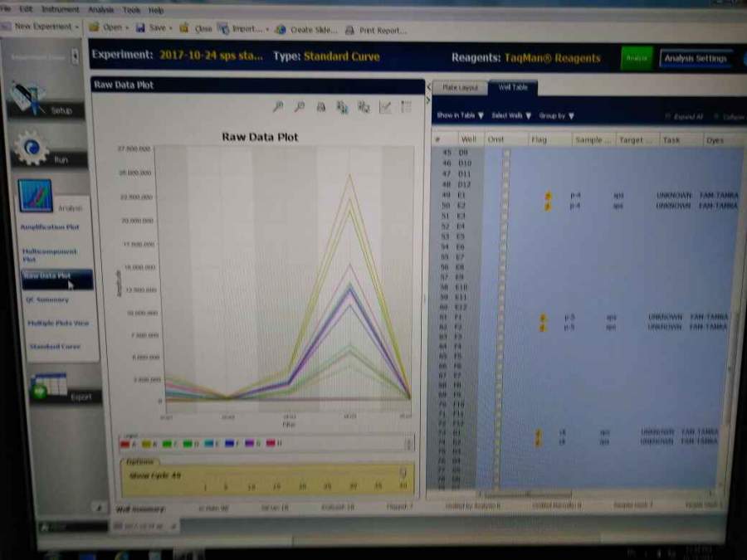Open the Edit menu
The height and width of the screenshot is (560, 747).
26,8
